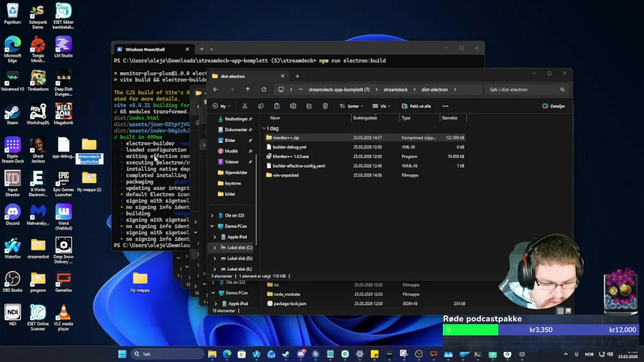The height and width of the screenshot is (362, 644).
Task: Open the Steam desktop shortcut
Action: coord(13,114)
